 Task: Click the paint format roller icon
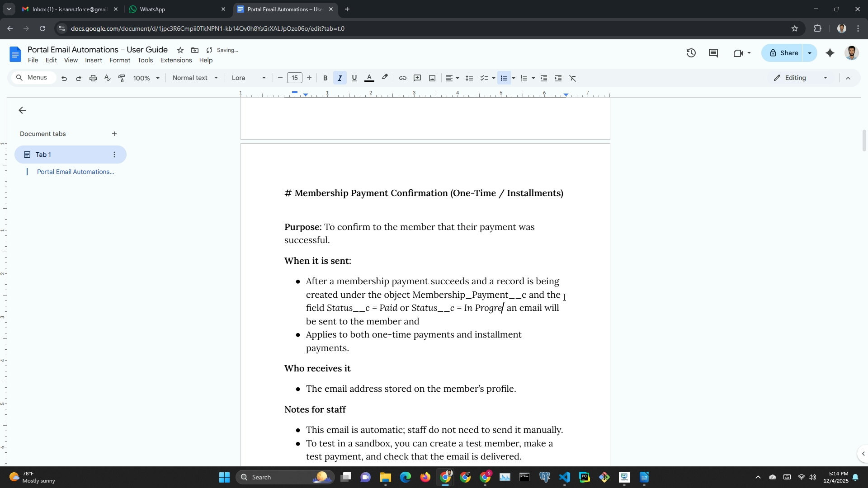coord(122,78)
